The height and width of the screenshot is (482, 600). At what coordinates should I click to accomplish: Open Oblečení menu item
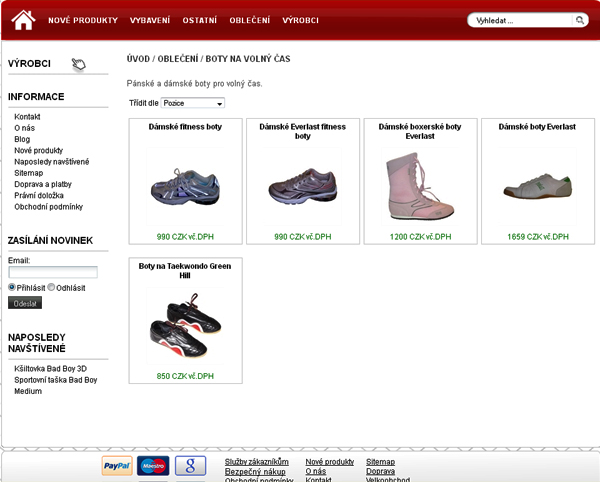(250, 20)
